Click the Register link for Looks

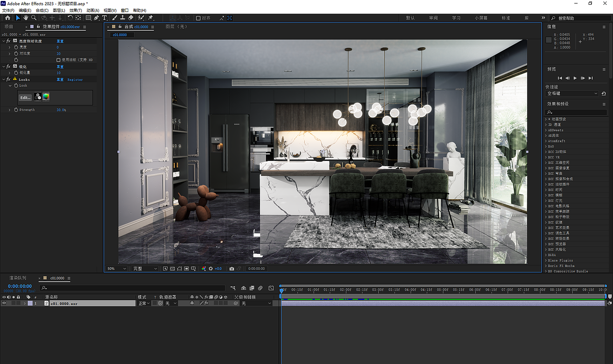tap(75, 80)
